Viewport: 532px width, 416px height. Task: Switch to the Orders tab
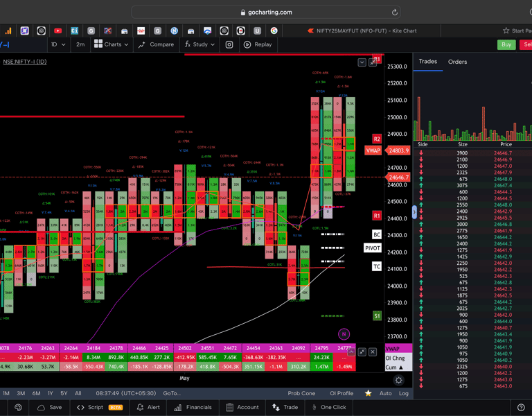[457, 62]
